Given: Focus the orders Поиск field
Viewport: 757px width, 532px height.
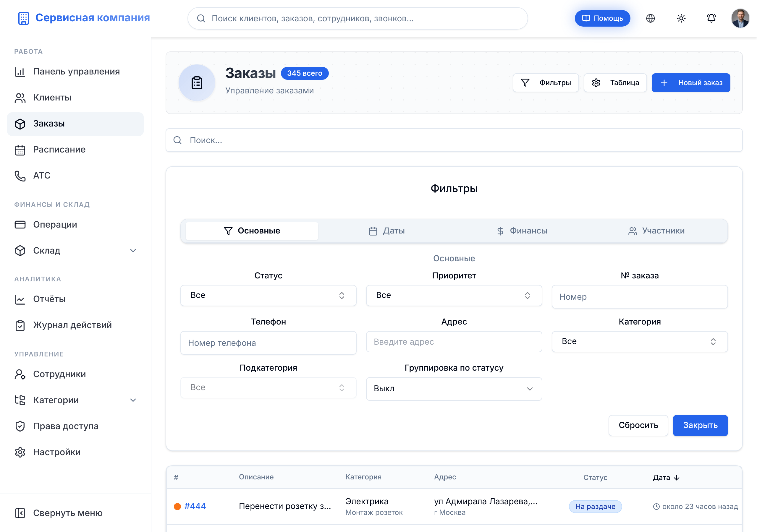Looking at the screenshot, I should pos(454,140).
